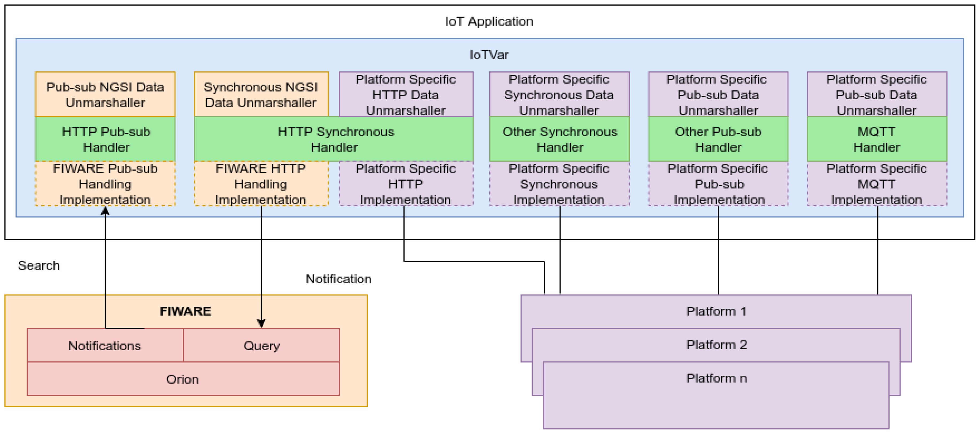Select the Platform 1 box
The width and height of the screenshot is (980, 434).
pyautogui.click(x=716, y=311)
